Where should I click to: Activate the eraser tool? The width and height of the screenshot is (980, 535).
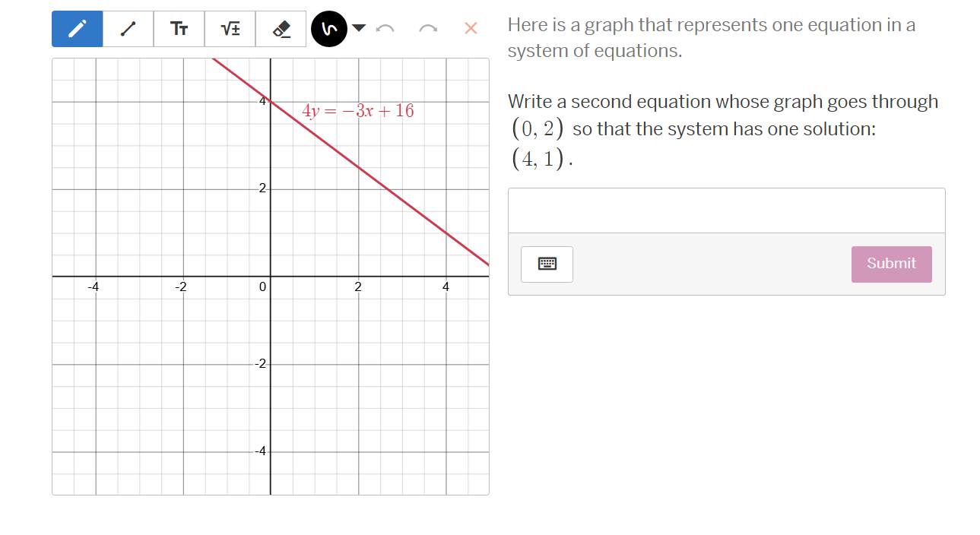[281, 28]
